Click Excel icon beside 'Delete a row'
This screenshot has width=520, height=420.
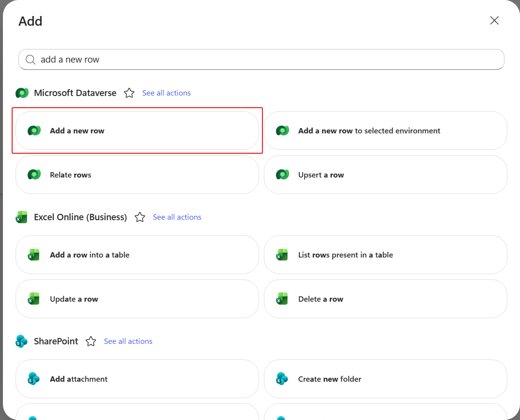tap(282, 299)
